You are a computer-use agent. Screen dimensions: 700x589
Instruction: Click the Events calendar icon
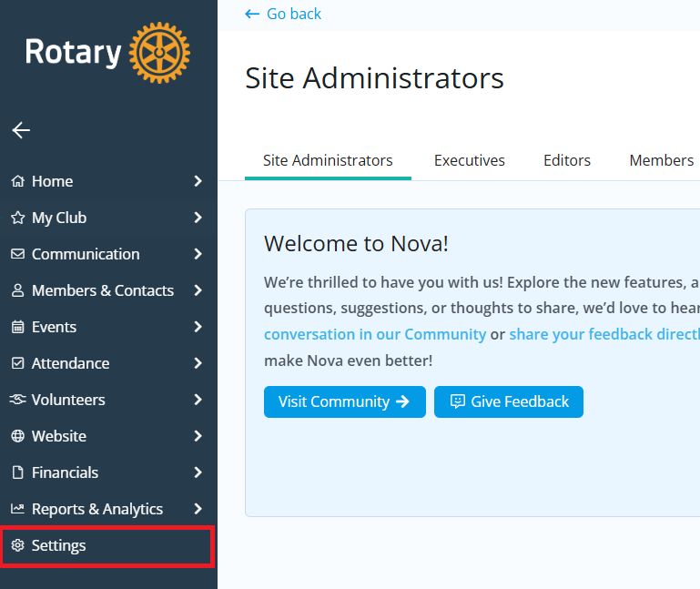click(18, 327)
